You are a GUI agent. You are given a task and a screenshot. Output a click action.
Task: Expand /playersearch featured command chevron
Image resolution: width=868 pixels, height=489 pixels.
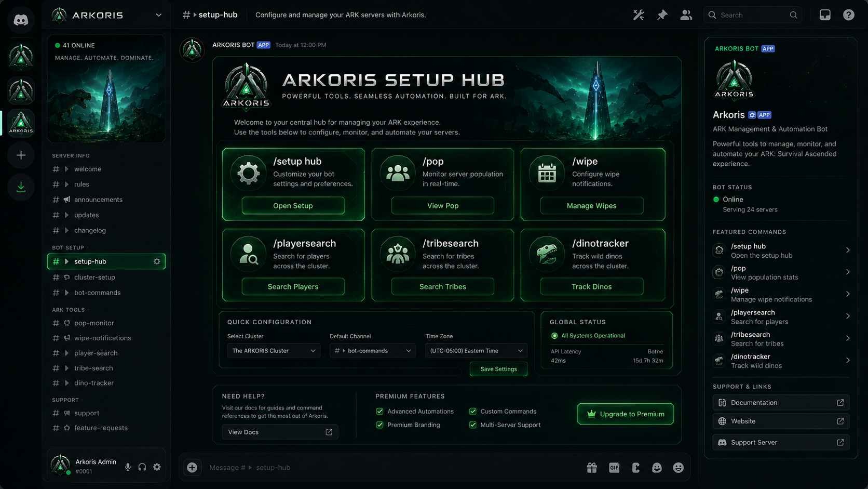[x=848, y=316]
